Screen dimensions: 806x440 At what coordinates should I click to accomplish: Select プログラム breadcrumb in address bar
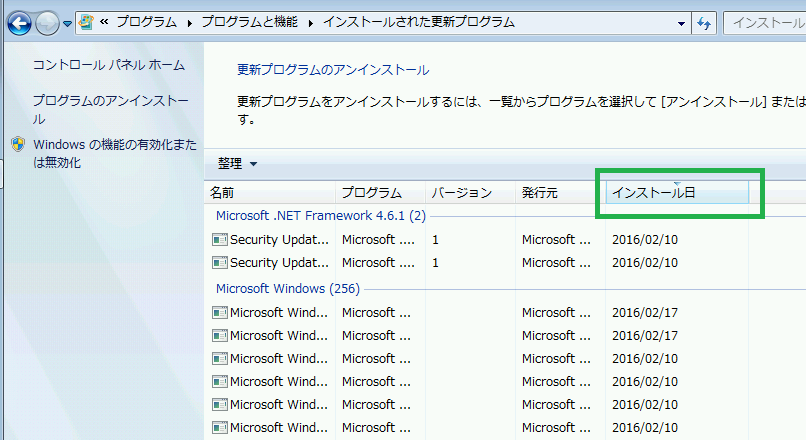point(146,22)
